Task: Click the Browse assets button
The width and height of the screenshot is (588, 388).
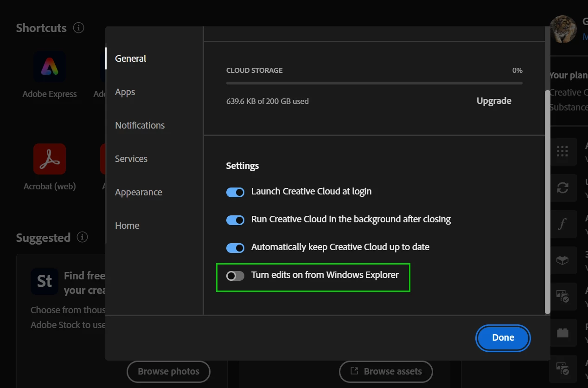Action: [386, 371]
